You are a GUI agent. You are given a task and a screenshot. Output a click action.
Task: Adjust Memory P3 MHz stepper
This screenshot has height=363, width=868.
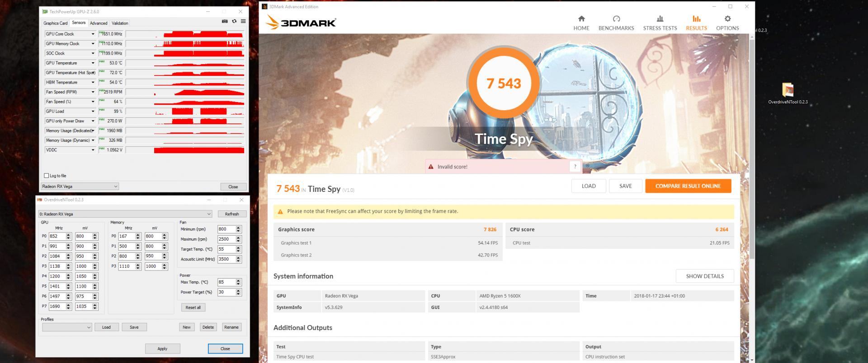click(x=138, y=266)
